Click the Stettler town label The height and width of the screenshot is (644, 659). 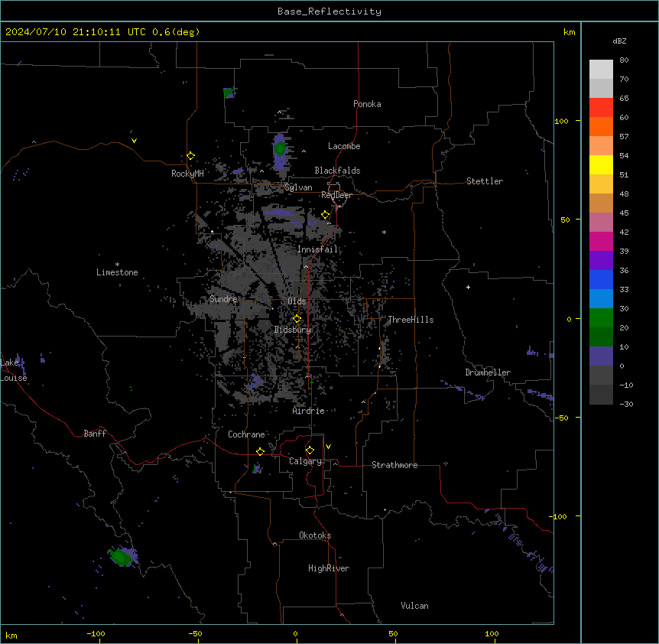485,181
